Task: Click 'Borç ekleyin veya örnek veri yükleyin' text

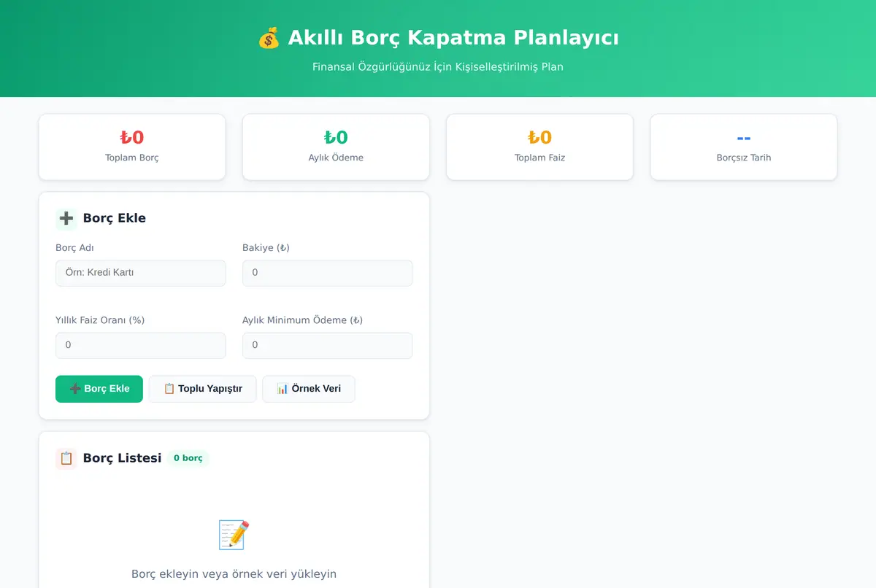Action: click(x=234, y=574)
